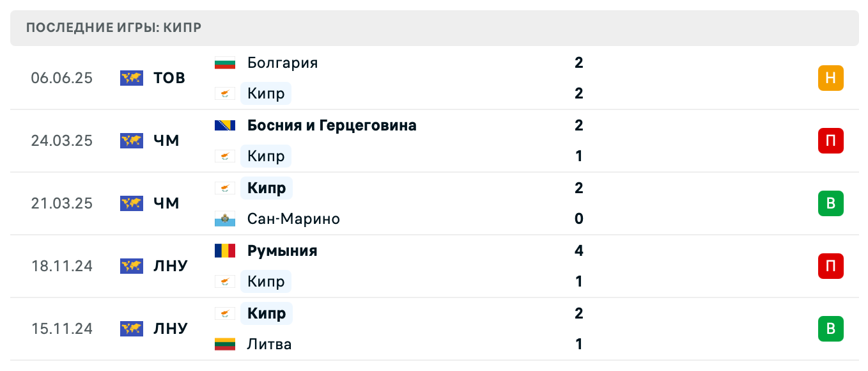Click the Lithuania flag icon
This screenshot has height=371, width=868.
tap(225, 344)
